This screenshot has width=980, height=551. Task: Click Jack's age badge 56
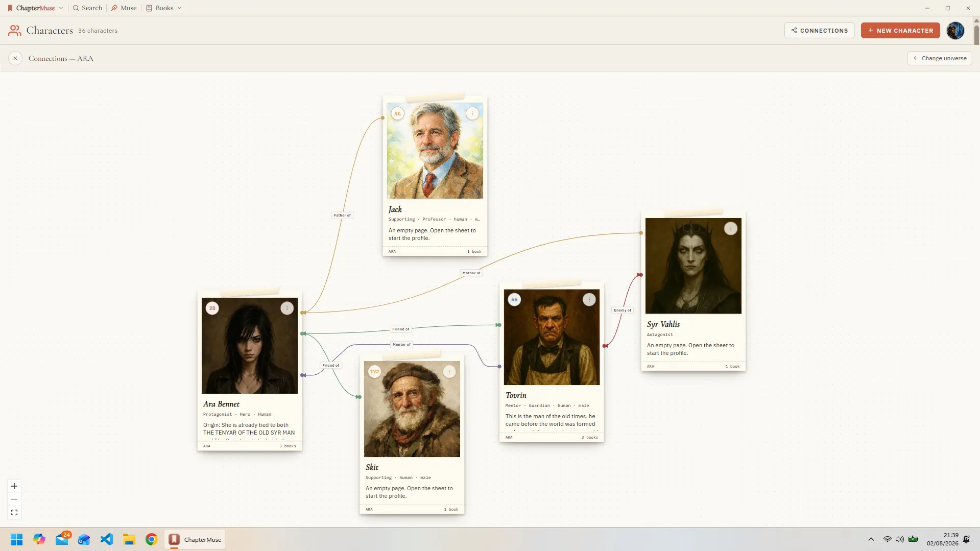coord(397,114)
